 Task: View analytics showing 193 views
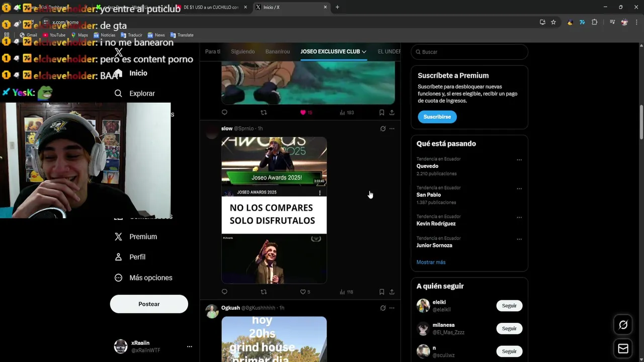point(347,113)
